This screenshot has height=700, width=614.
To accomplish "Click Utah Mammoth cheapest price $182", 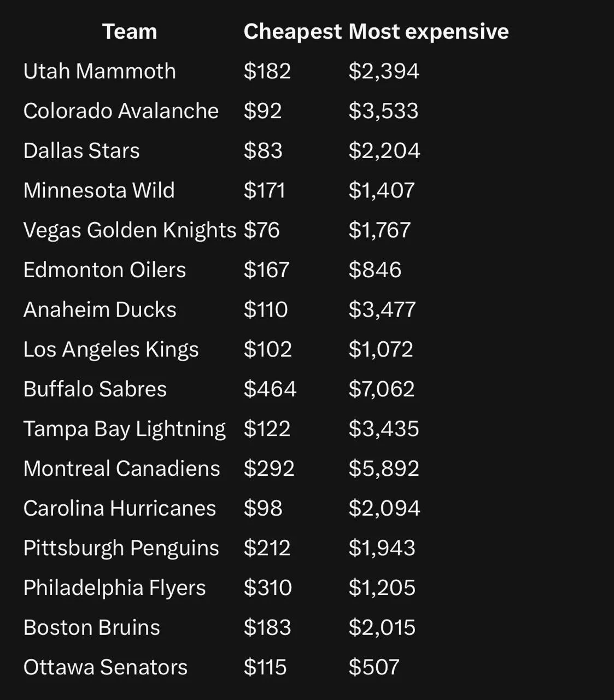I will coord(267,71).
